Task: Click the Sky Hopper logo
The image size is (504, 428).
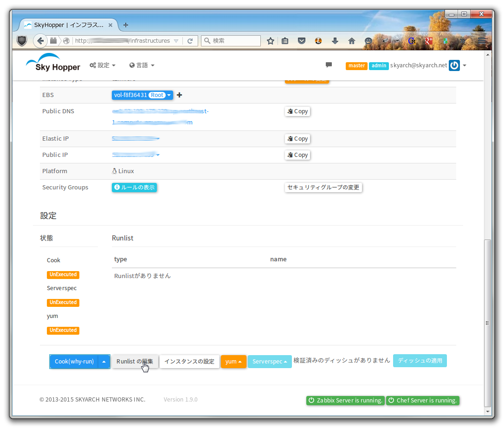Action: tap(53, 63)
